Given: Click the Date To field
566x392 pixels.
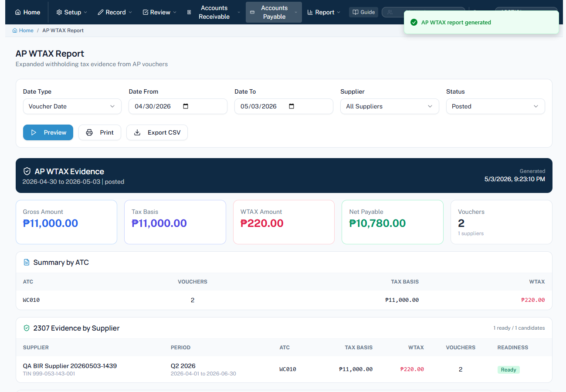Looking at the screenshot, I should [x=284, y=106].
